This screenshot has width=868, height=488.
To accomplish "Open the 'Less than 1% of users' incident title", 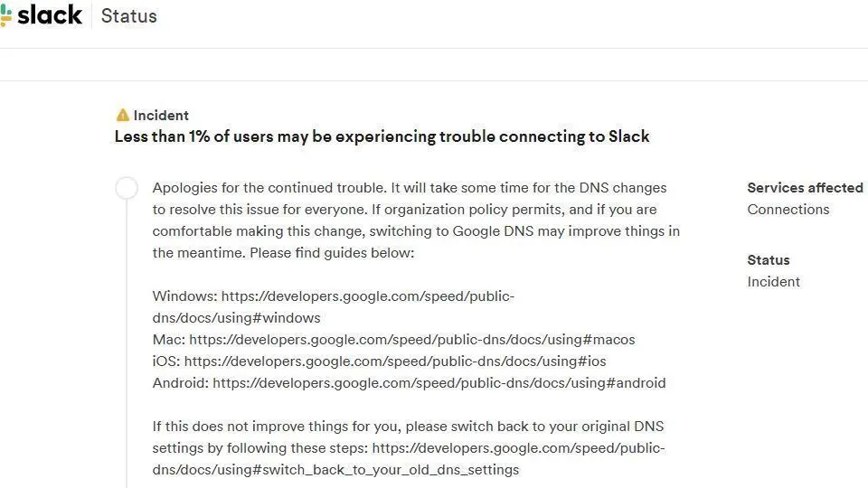I will coord(382,136).
